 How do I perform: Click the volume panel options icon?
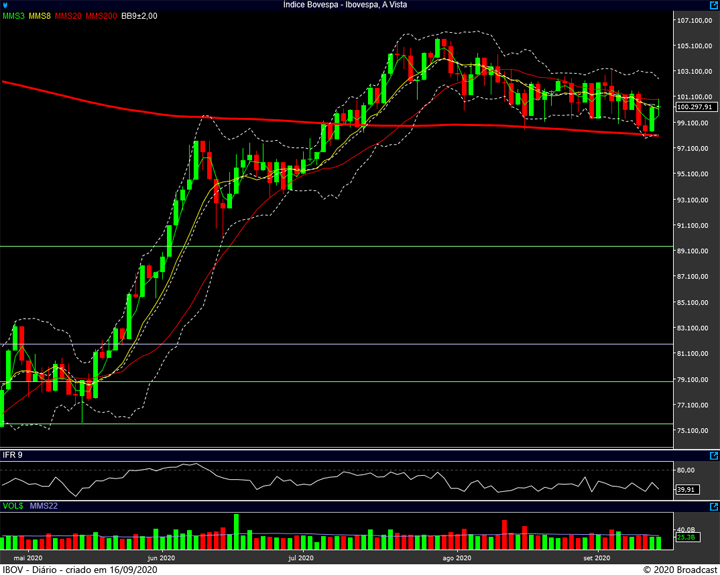pyautogui.click(x=713, y=508)
